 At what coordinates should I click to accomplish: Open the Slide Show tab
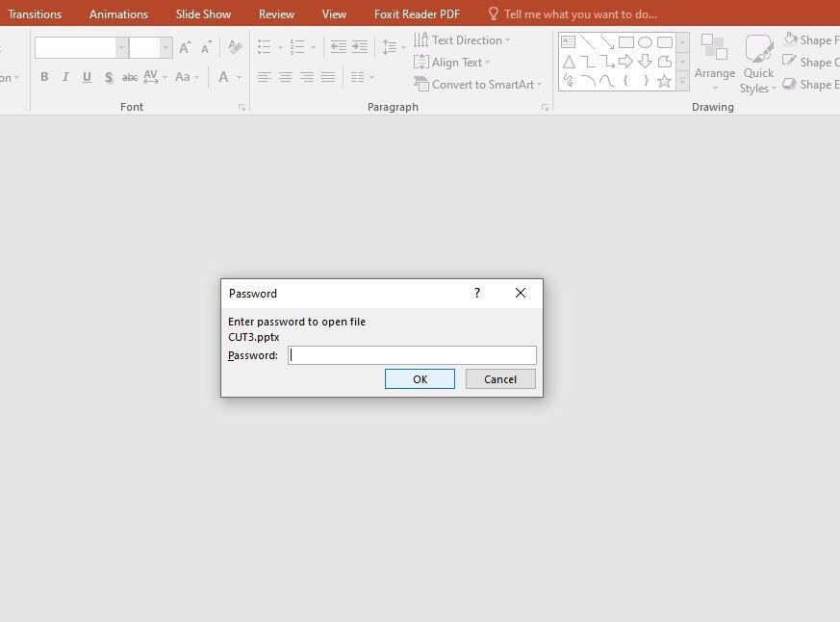[x=203, y=13]
